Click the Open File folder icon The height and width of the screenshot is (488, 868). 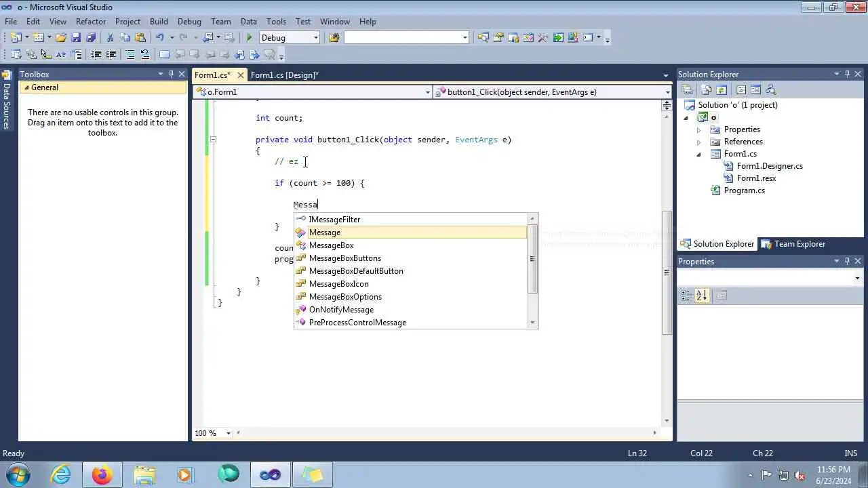[60, 38]
